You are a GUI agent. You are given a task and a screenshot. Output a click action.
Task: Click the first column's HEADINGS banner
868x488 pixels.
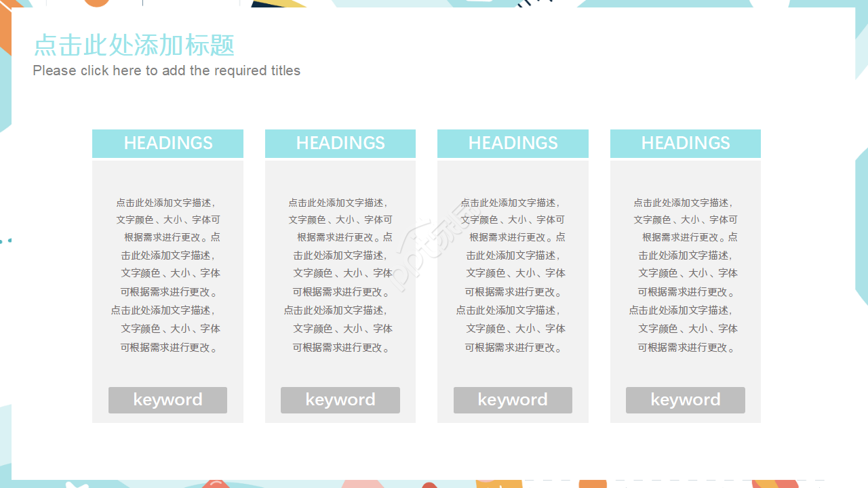[167, 143]
